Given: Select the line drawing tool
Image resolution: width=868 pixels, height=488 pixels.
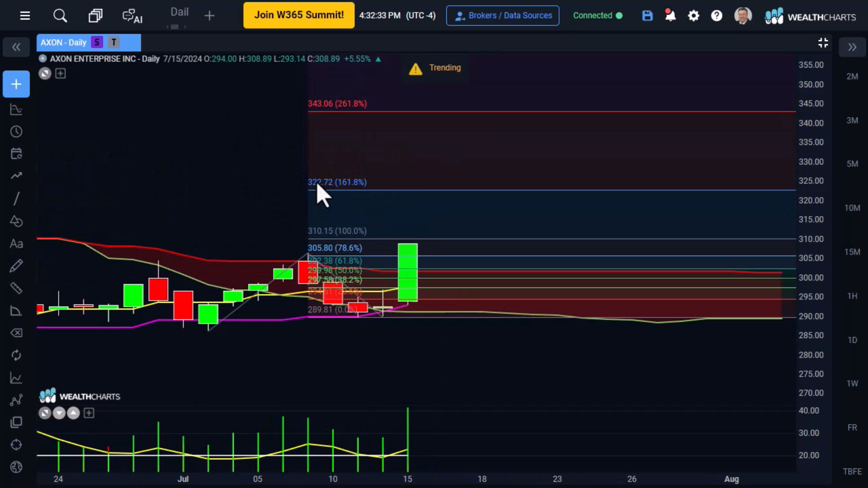Looking at the screenshot, I should (16, 198).
